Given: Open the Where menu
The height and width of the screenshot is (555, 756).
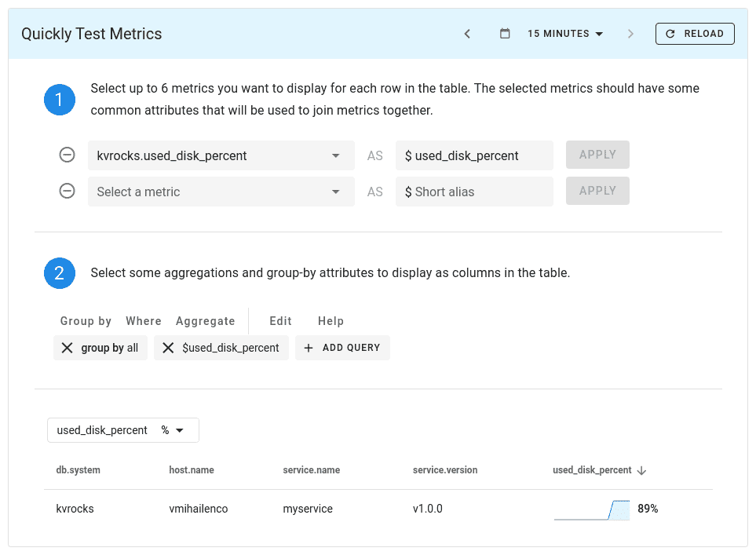Looking at the screenshot, I should point(144,321).
